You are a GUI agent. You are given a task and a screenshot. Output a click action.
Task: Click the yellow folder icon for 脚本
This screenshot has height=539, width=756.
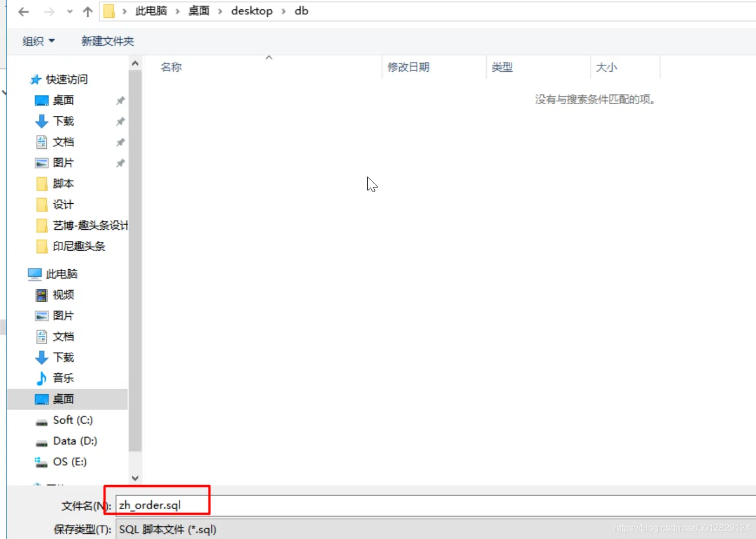click(x=42, y=184)
